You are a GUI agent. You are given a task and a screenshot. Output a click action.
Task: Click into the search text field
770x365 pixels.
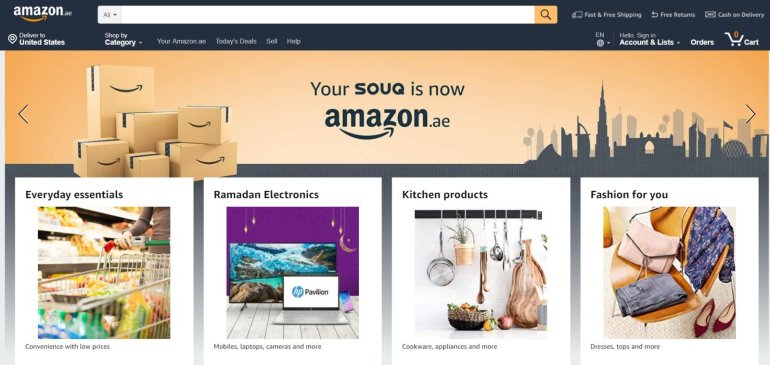(x=328, y=15)
